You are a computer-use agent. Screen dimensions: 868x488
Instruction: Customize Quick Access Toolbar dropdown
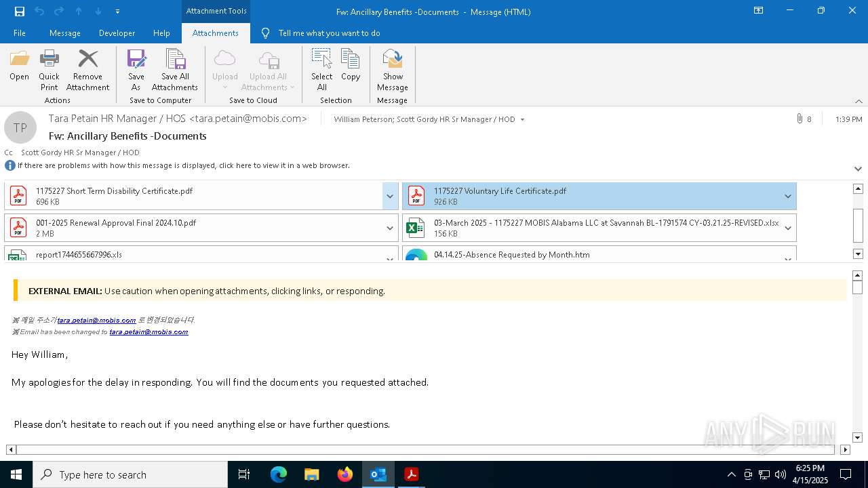point(118,12)
